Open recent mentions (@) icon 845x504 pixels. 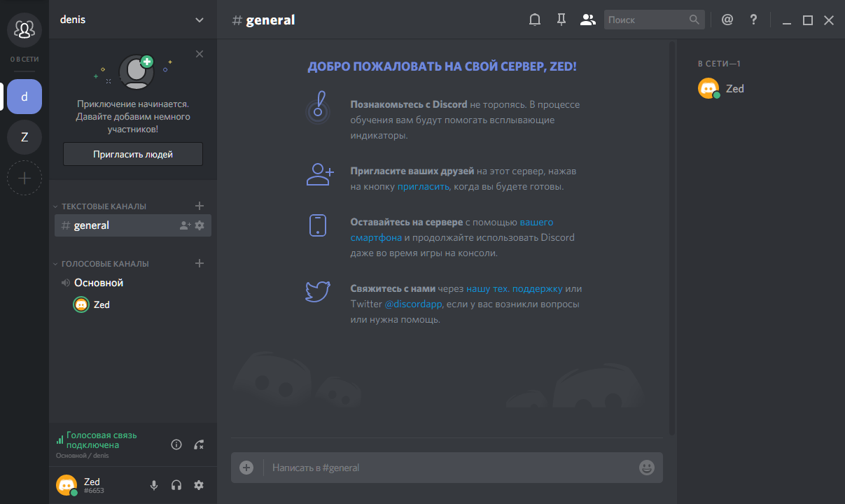[x=727, y=20]
